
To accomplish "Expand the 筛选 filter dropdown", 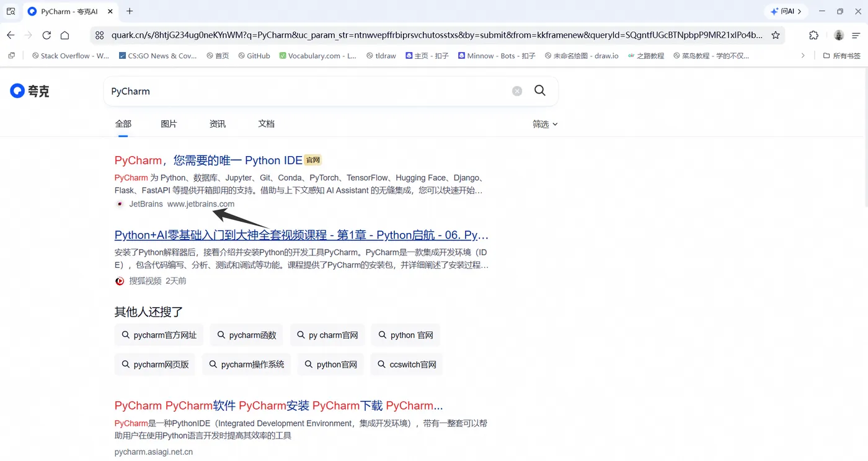I will coord(545,124).
